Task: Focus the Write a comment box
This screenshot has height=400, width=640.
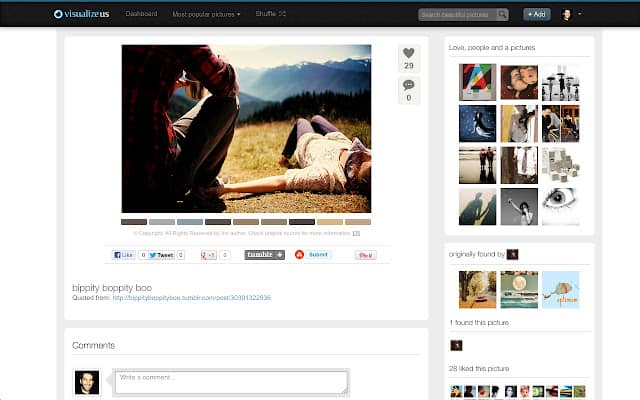Action: (x=231, y=382)
